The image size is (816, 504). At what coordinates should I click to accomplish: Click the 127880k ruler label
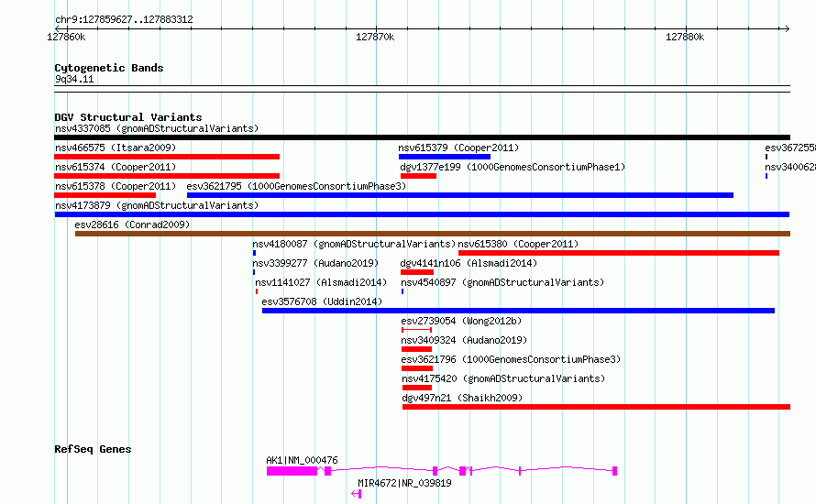pos(685,37)
